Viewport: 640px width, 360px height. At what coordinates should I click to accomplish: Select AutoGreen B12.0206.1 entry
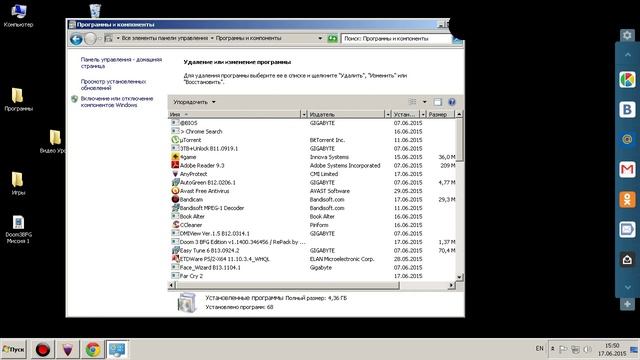[313, 182]
